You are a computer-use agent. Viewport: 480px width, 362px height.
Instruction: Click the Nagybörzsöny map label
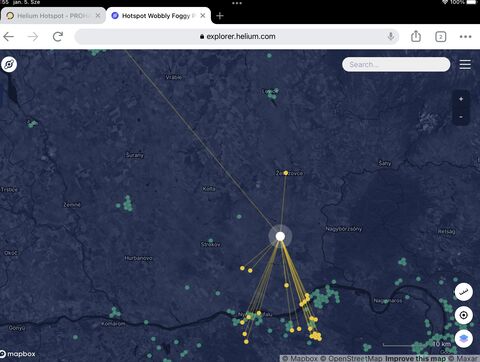[344, 229]
